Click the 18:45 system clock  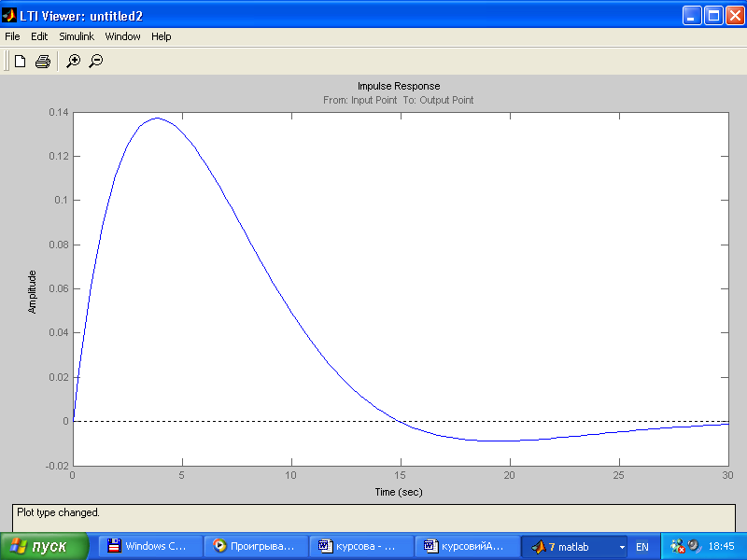pos(721,546)
